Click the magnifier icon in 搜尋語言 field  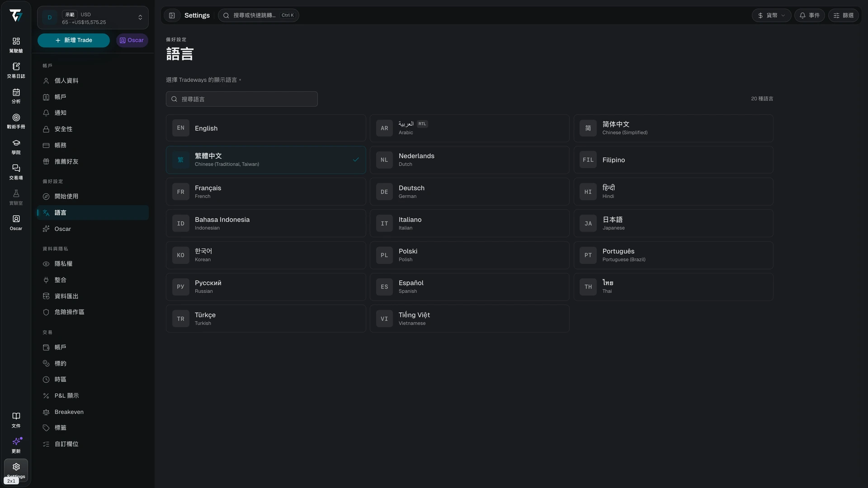[174, 99]
